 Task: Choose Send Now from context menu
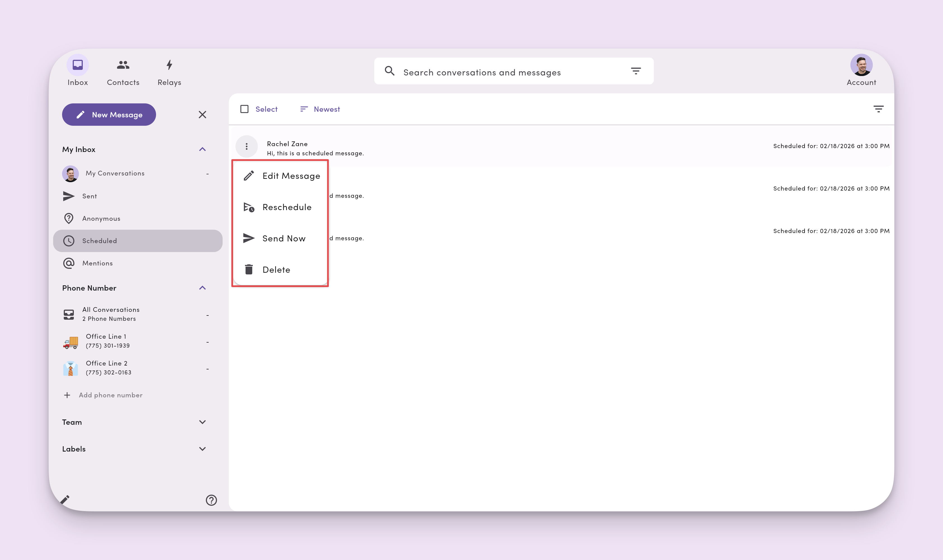pos(284,238)
